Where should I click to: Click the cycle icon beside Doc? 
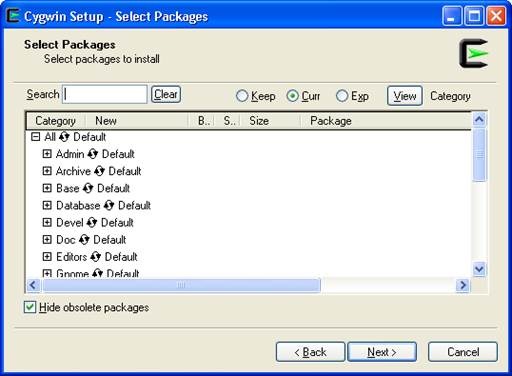point(84,239)
